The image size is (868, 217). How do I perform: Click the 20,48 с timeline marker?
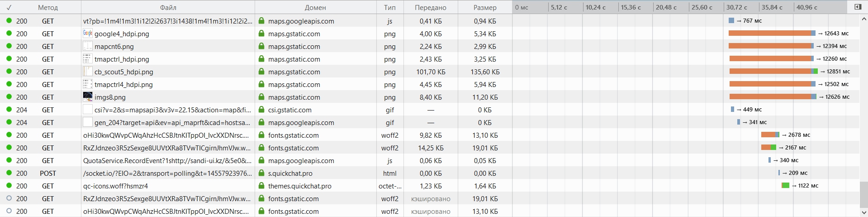click(666, 7)
